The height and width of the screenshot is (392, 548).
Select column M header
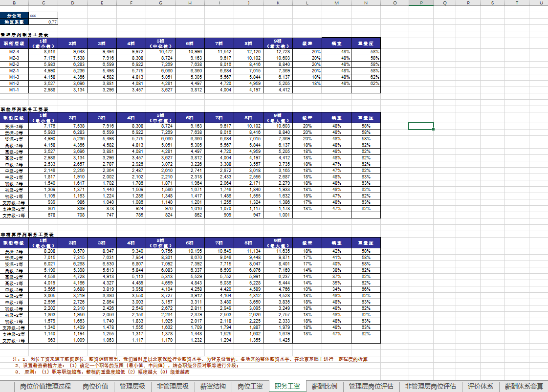(336, 3)
